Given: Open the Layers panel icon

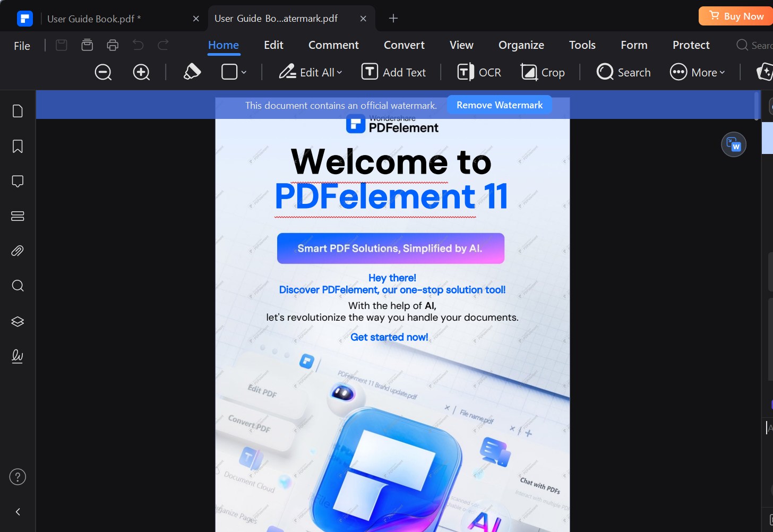Looking at the screenshot, I should click(18, 322).
